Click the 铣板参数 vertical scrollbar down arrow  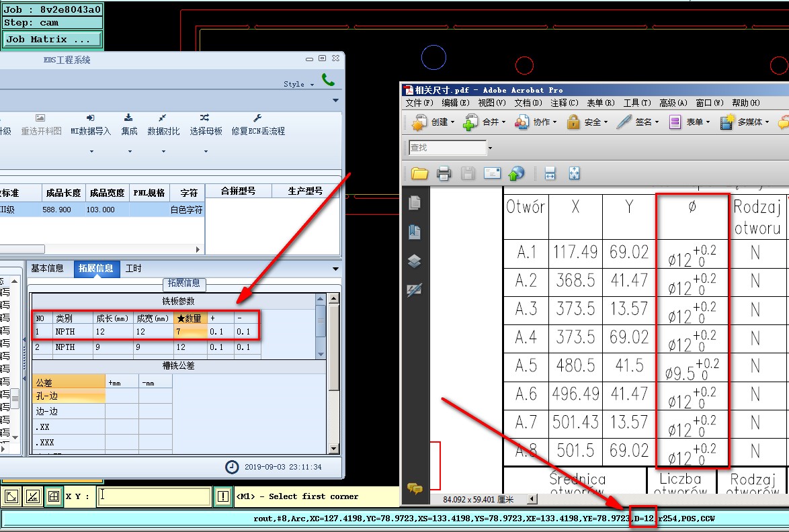point(321,355)
